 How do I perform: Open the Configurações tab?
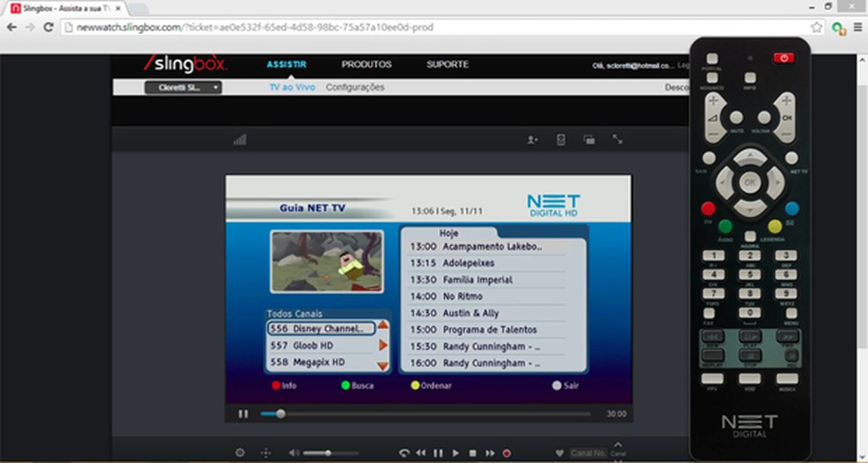355,87
